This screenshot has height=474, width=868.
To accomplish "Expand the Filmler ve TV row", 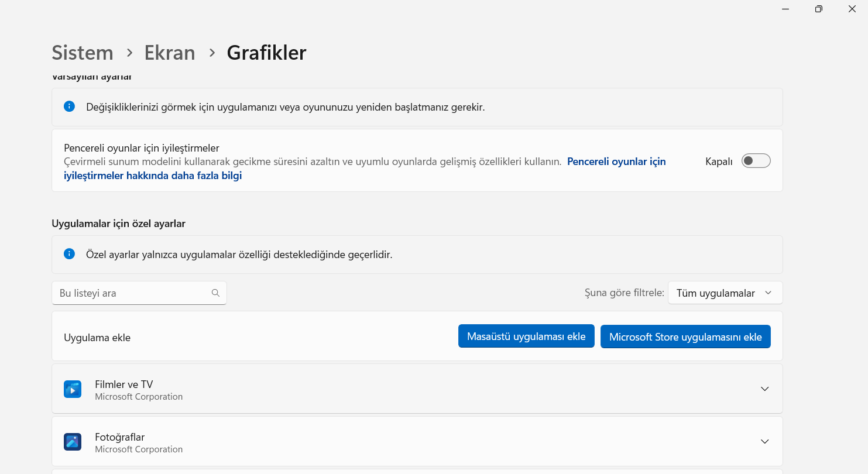I will coord(764,389).
